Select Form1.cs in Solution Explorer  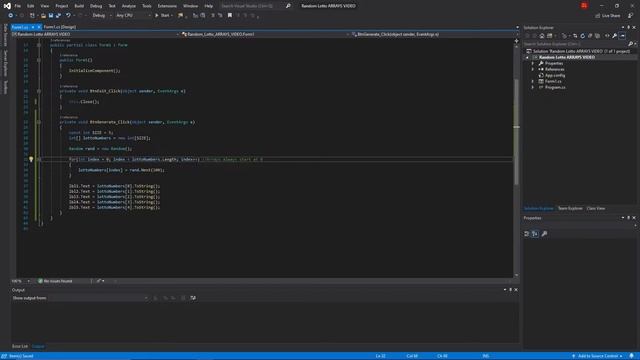(x=552, y=81)
